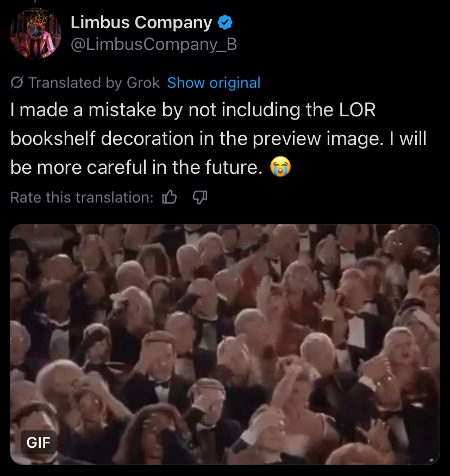This screenshot has width=450, height=476.
Task: Rate translation with thumbs down
Action: 200,197
